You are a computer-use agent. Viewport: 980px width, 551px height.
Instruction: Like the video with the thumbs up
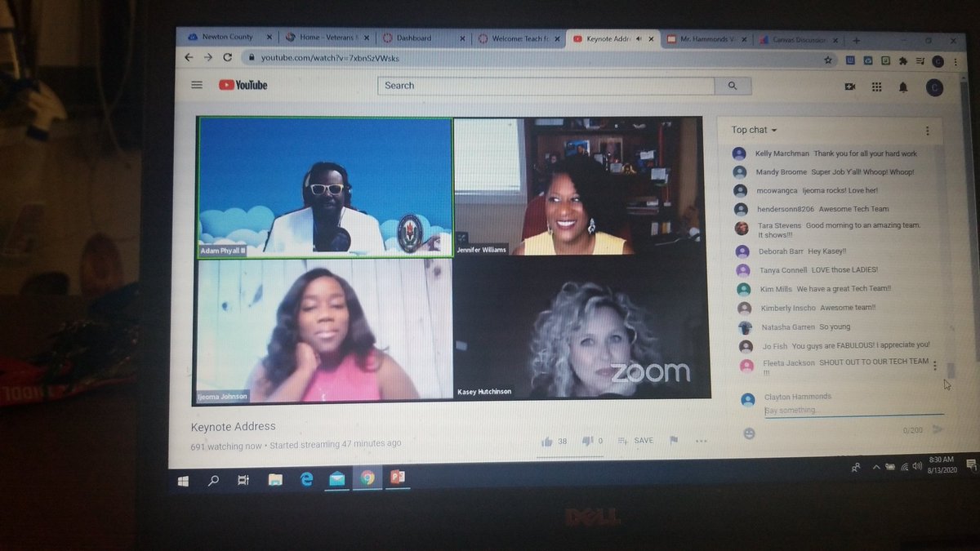click(x=548, y=440)
